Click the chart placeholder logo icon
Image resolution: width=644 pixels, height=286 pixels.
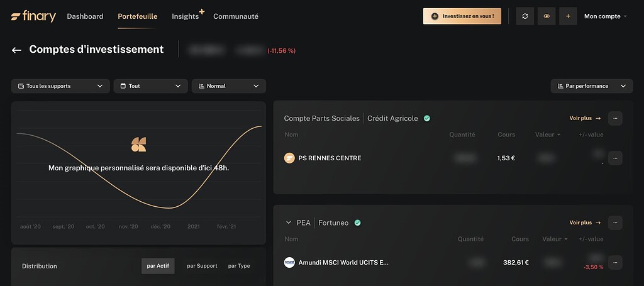tap(138, 145)
